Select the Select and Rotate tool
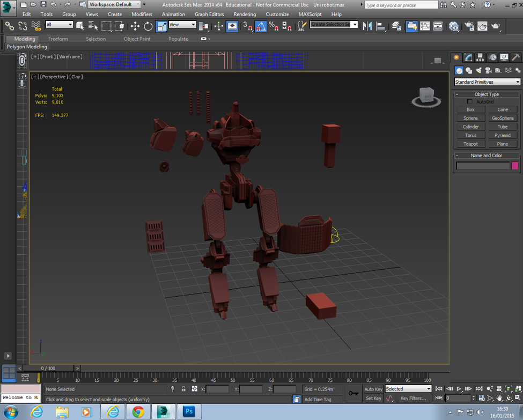Image resolution: width=523 pixels, height=420 pixels. pyautogui.click(x=148, y=26)
